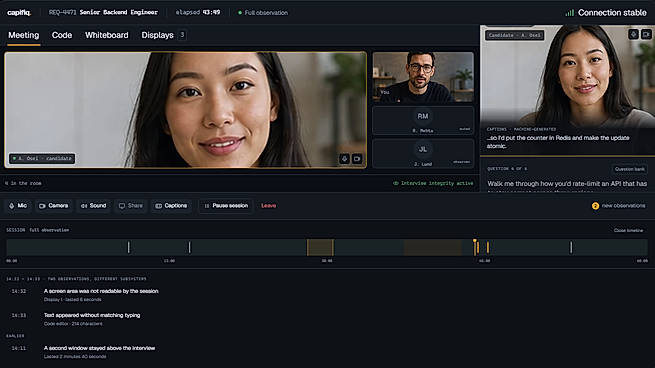
Task: Click the 30:00 timeline time label
Action: click(327, 261)
